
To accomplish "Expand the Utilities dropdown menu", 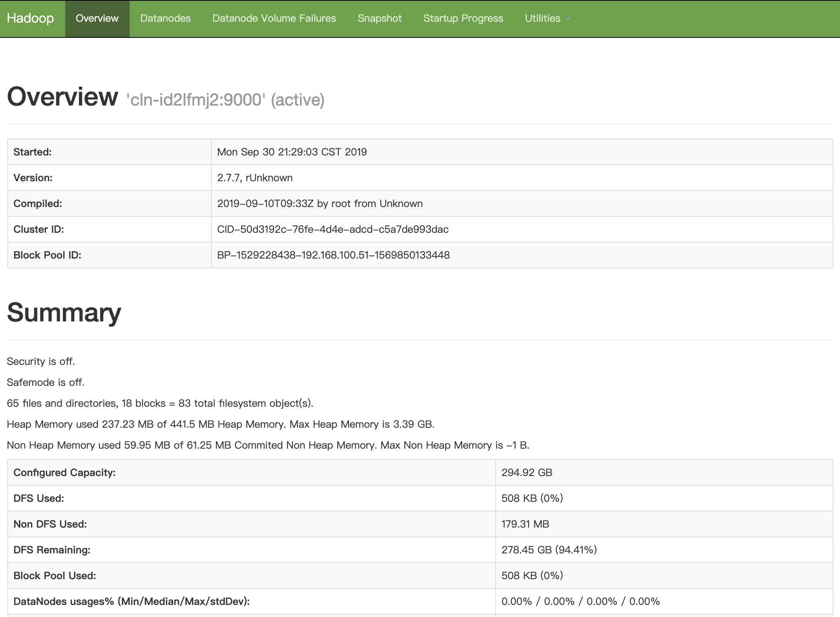I will pyautogui.click(x=548, y=19).
